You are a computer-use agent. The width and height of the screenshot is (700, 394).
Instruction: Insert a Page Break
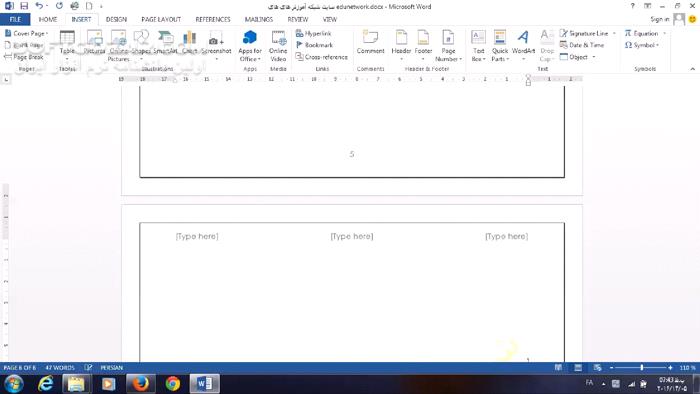(x=24, y=57)
